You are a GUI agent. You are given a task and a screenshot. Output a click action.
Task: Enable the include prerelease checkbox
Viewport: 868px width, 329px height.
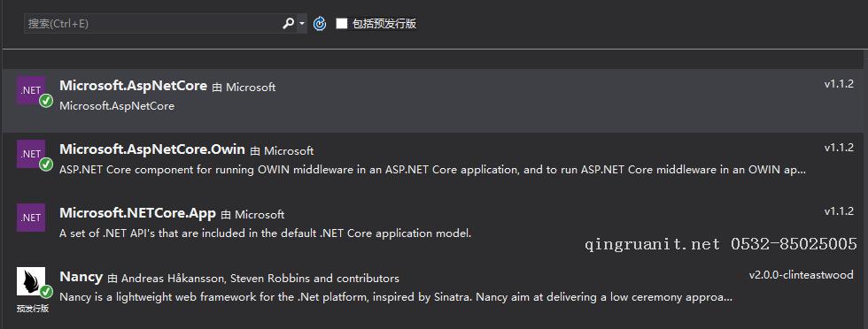pyautogui.click(x=342, y=23)
